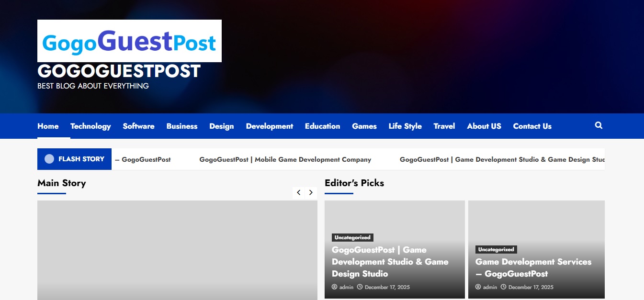Click author icon beside admin name
The width and height of the screenshot is (644, 300).
point(334,287)
